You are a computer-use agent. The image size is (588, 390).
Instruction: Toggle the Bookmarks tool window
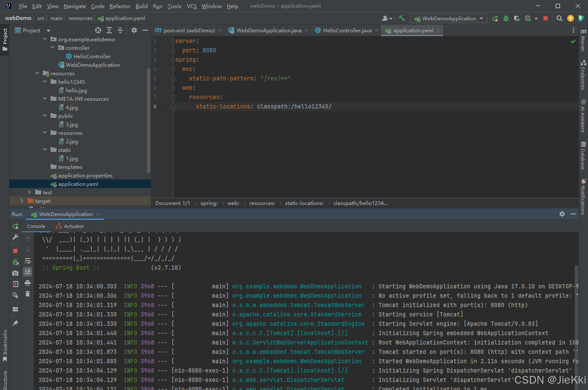5,345
